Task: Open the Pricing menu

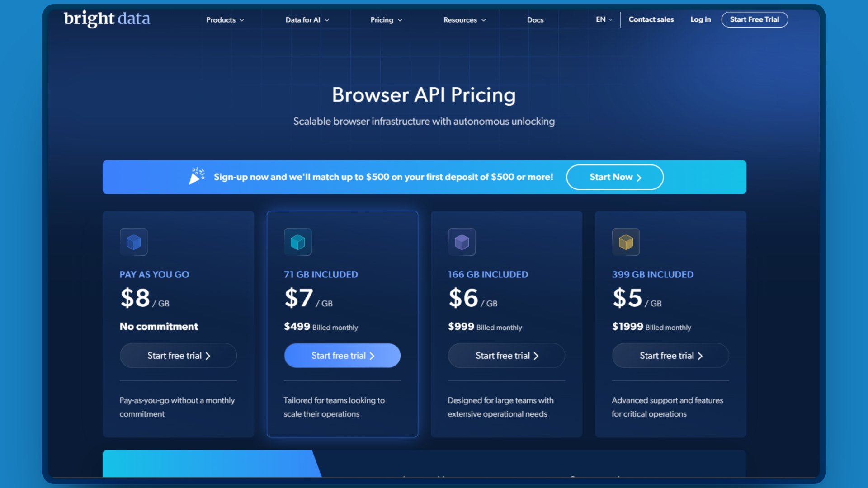Action: coord(386,20)
